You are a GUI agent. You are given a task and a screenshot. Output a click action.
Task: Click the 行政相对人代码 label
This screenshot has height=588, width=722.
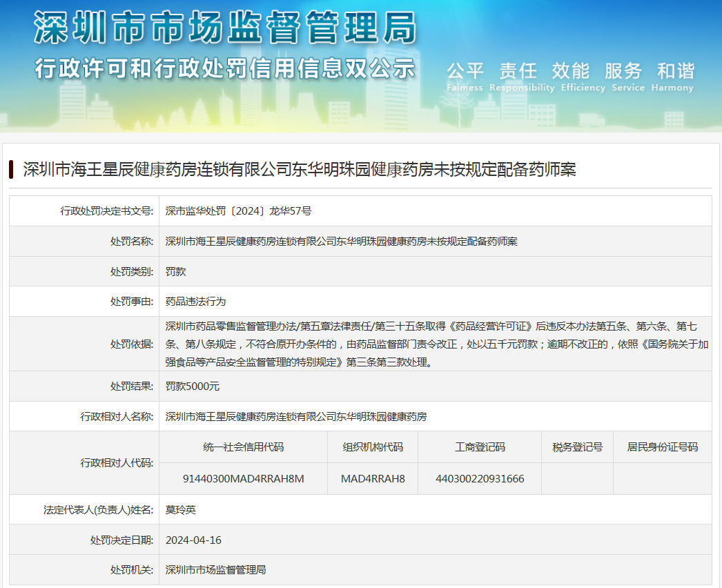(117, 463)
